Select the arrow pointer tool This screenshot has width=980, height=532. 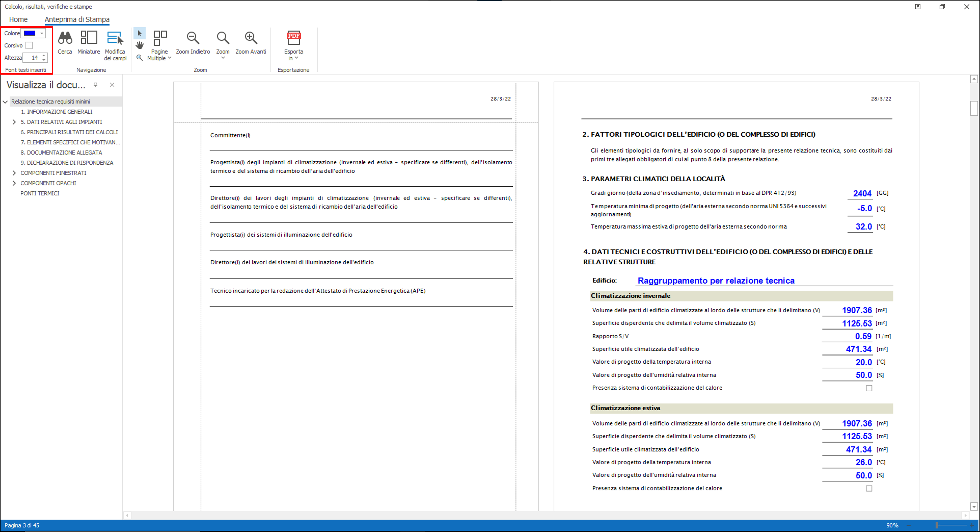click(x=140, y=34)
